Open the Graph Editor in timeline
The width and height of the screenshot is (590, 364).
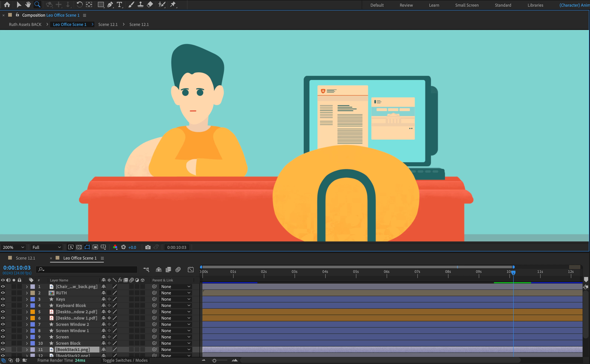[191, 269]
